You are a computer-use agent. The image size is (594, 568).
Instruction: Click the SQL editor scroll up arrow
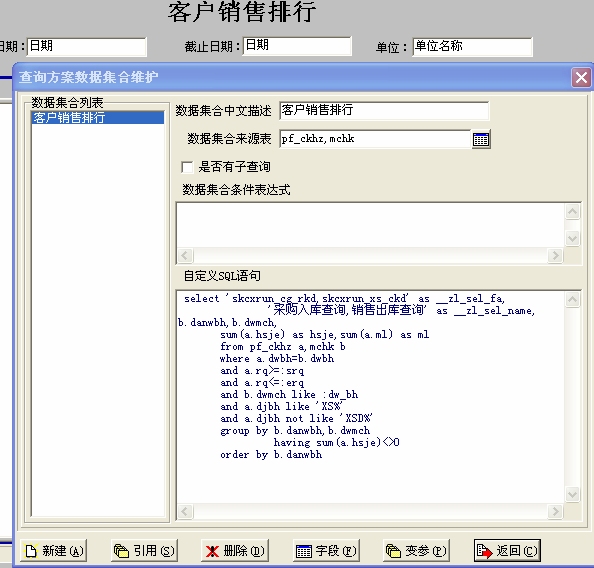click(x=572, y=299)
